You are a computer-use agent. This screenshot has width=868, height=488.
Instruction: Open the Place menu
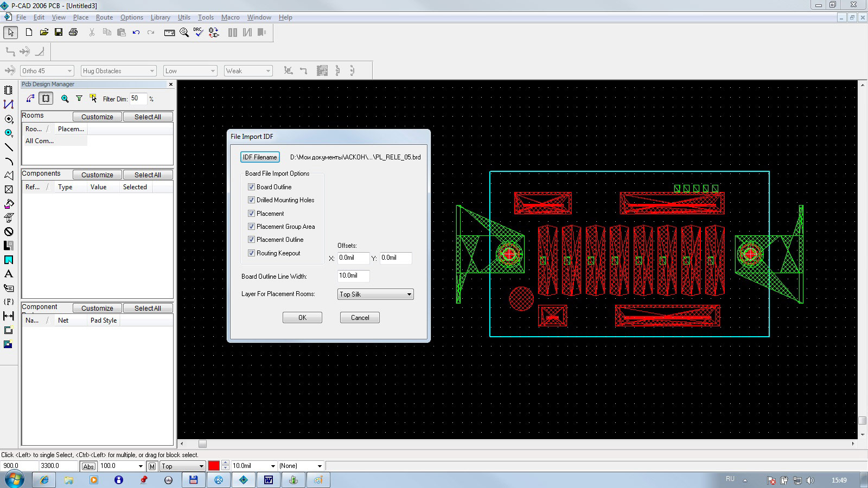[x=81, y=17]
